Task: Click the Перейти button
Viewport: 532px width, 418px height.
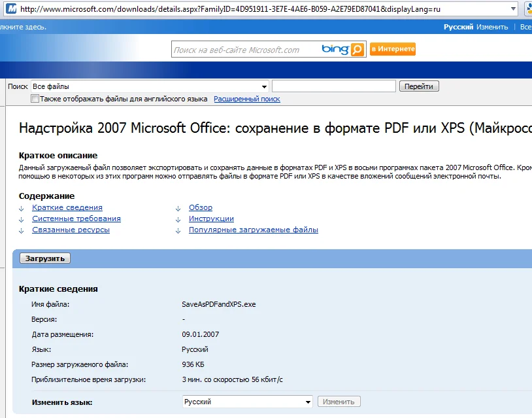Action: 419,86
